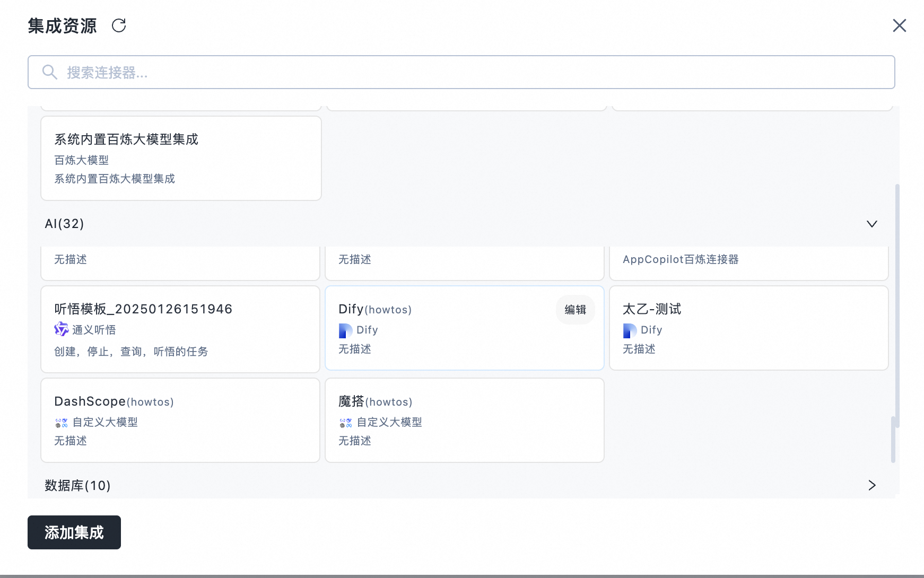Click 自定义大模型 icon in 魔搭(howtos) card
The height and width of the screenshot is (578, 924).
pos(346,423)
